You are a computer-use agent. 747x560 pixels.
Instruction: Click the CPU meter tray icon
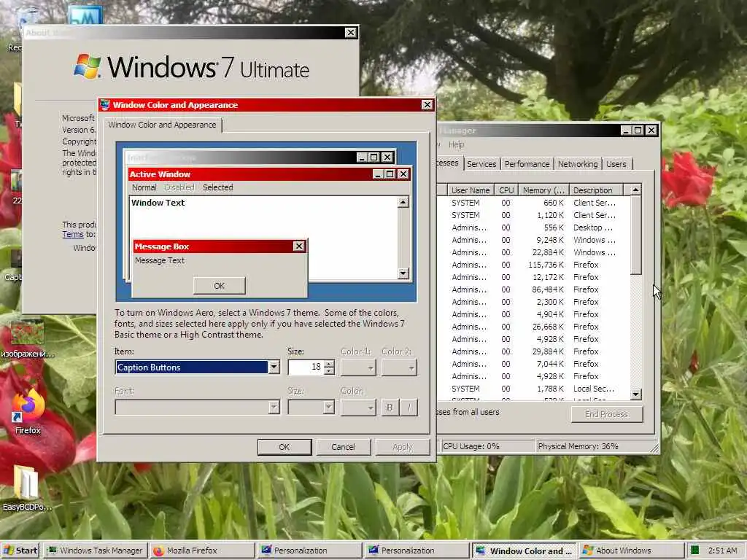[695, 551]
